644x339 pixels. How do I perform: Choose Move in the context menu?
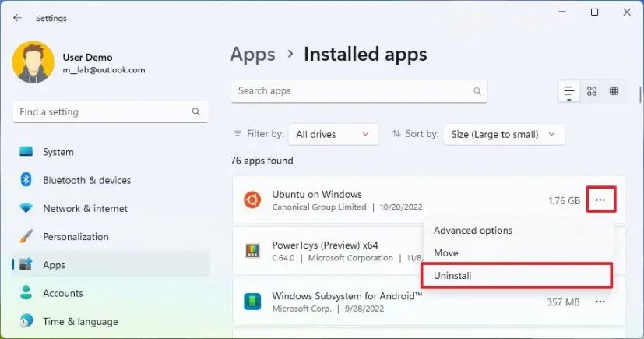point(519,253)
